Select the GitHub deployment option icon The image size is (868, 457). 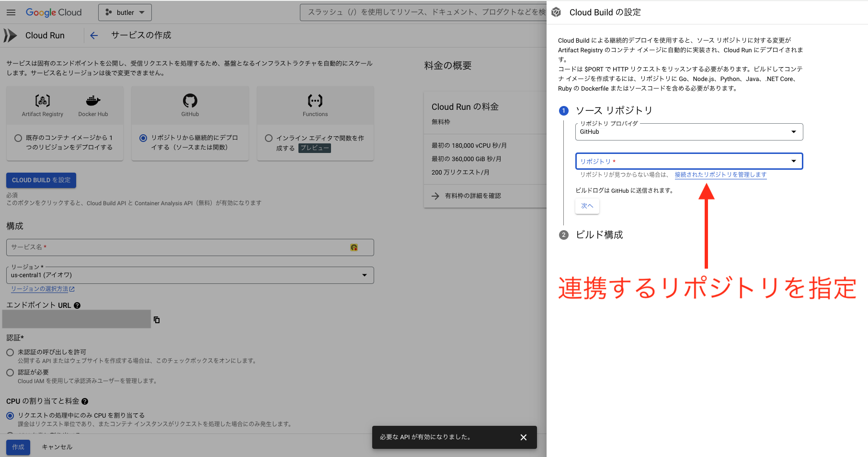190,102
